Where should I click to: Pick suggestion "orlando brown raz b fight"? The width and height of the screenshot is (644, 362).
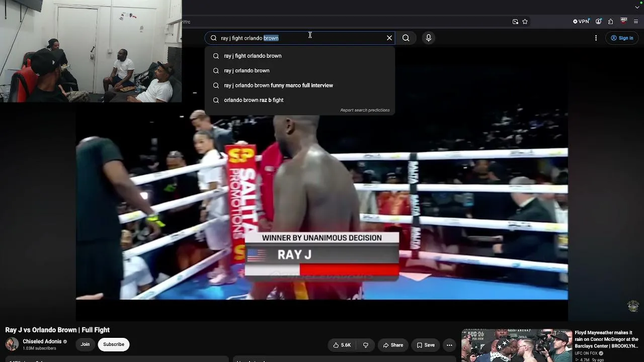(300, 100)
